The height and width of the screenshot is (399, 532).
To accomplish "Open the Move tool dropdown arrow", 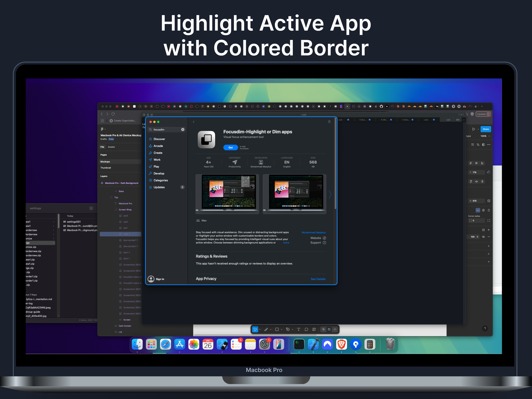I will click(260, 329).
